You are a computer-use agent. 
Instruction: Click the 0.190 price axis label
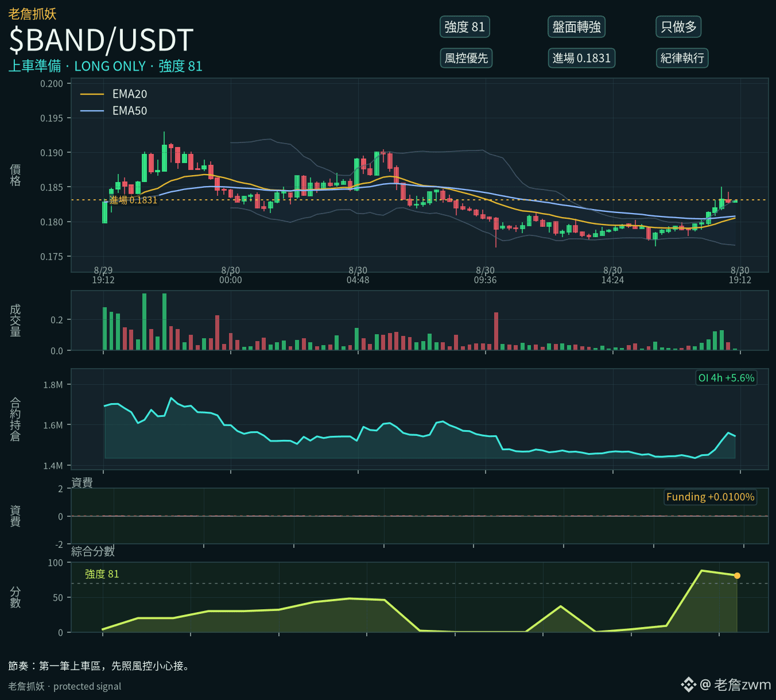[x=52, y=153]
